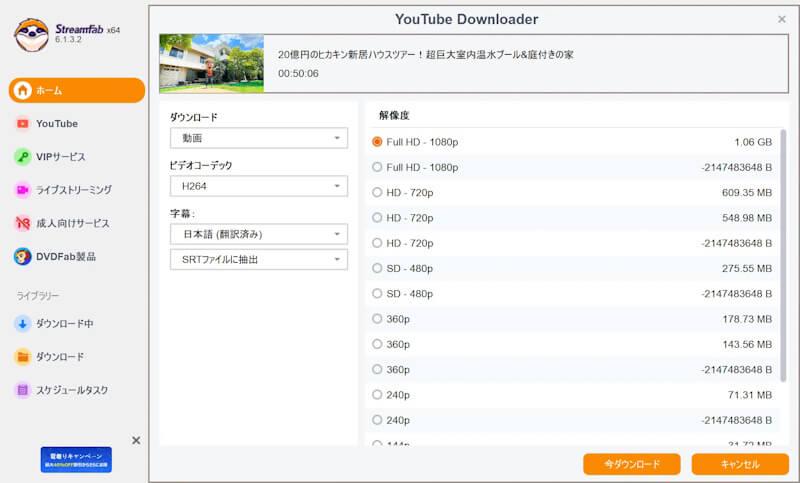Select HD 720p 609.35 MB option
The height and width of the screenshot is (483, 800).
pyautogui.click(x=572, y=192)
